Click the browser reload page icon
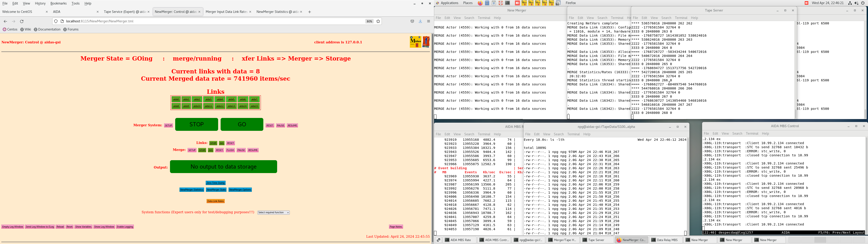The width and height of the screenshot is (868, 244). point(22,21)
